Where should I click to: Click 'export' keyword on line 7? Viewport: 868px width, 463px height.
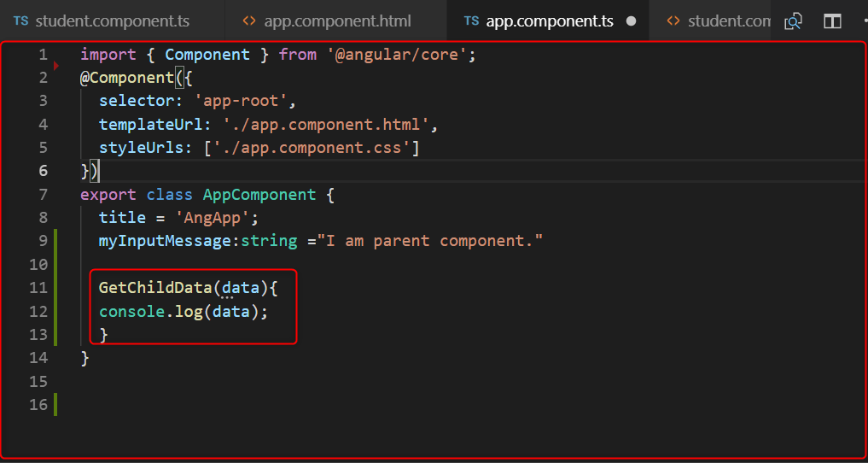coord(108,195)
